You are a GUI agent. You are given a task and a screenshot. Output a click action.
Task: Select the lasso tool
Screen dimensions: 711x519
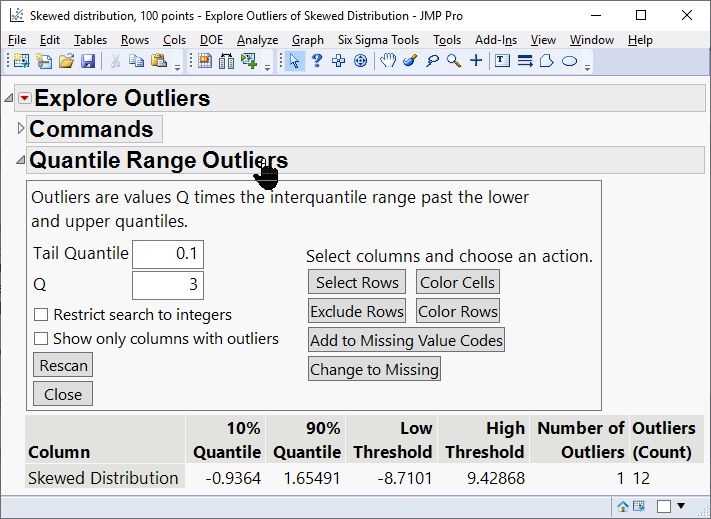click(x=432, y=61)
